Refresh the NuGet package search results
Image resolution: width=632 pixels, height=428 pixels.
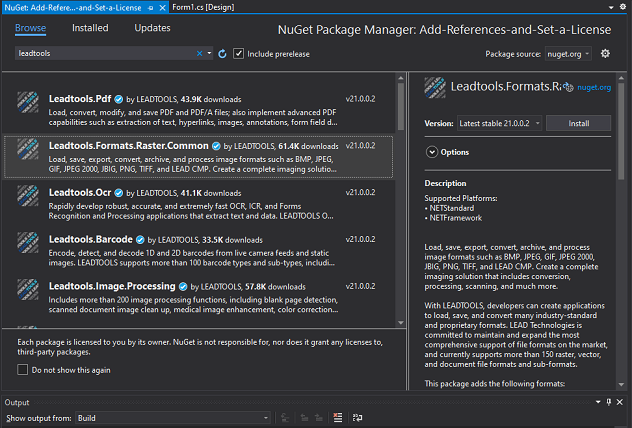click(x=222, y=54)
